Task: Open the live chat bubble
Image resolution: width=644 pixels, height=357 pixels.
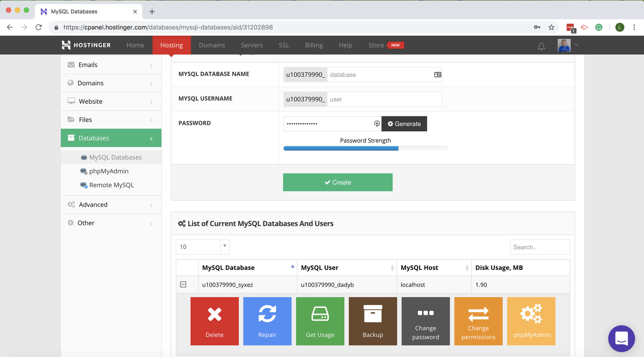Action: coord(621,339)
